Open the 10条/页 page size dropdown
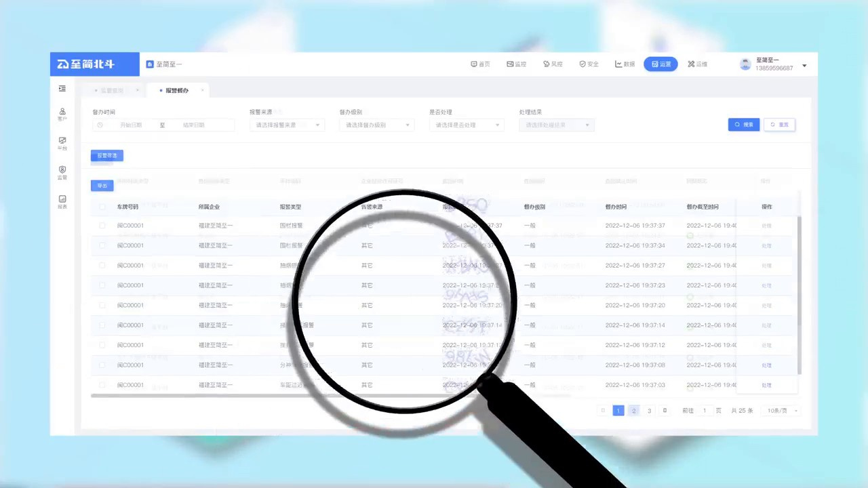This screenshot has width=868, height=488. click(782, 411)
